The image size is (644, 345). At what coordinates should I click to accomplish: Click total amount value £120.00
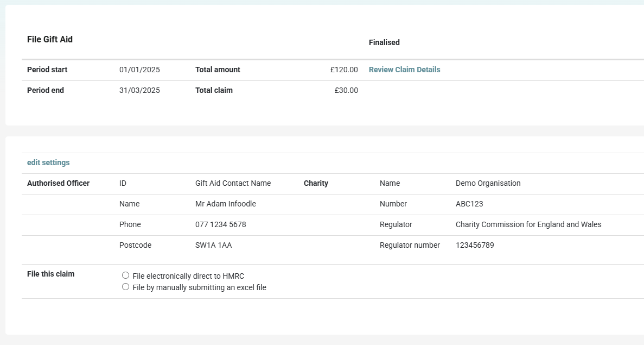344,70
